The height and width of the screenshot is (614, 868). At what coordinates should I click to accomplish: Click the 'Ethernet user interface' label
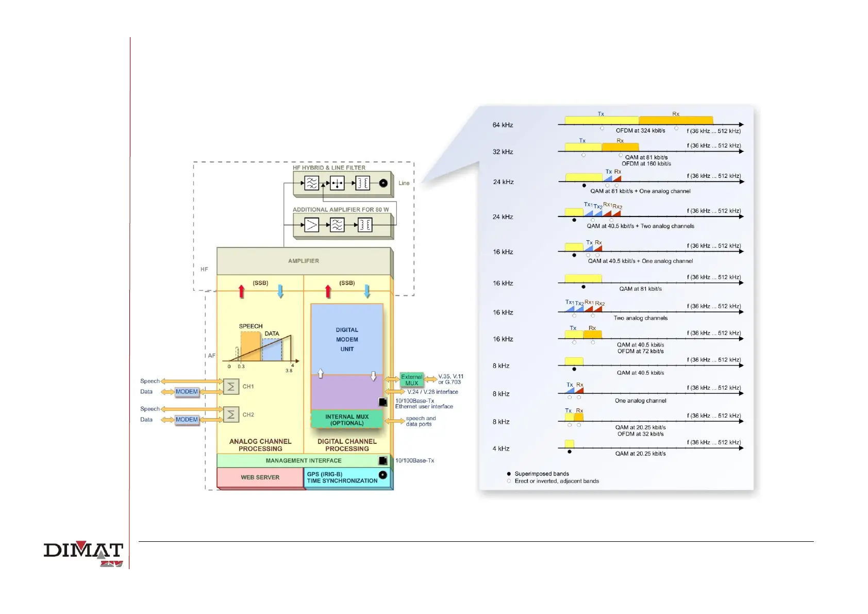tap(424, 406)
